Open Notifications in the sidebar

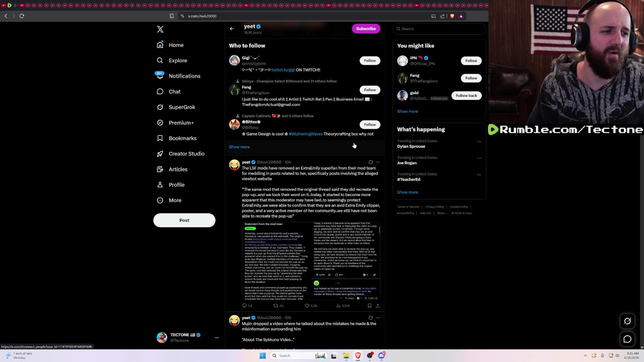tap(179, 76)
